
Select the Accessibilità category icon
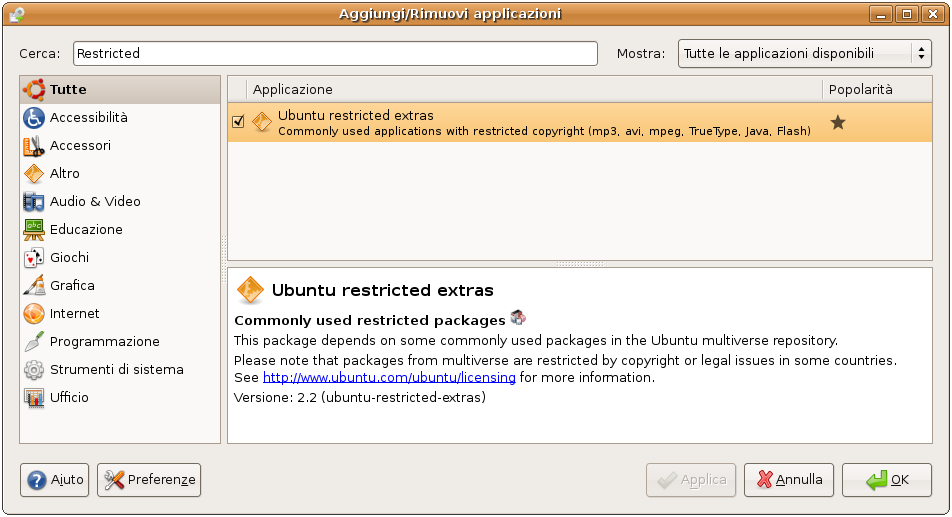(x=34, y=118)
